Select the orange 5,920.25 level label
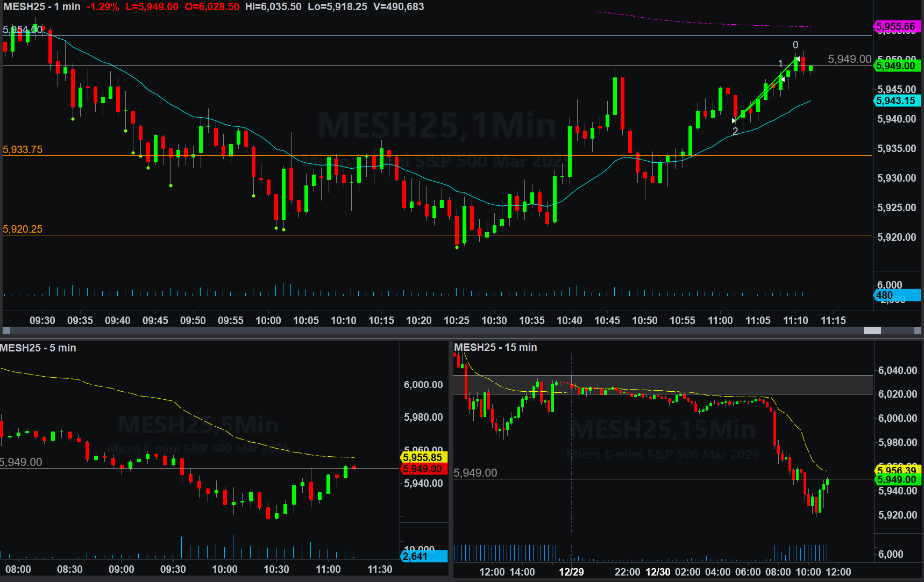The width and height of the screenshot is (924, 582). coord(23,229)
